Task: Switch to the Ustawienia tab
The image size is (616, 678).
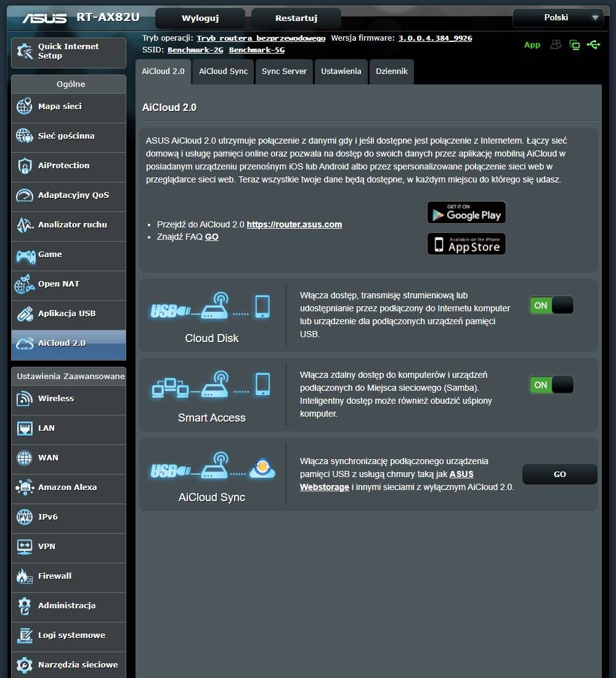Action: point(341,71)
